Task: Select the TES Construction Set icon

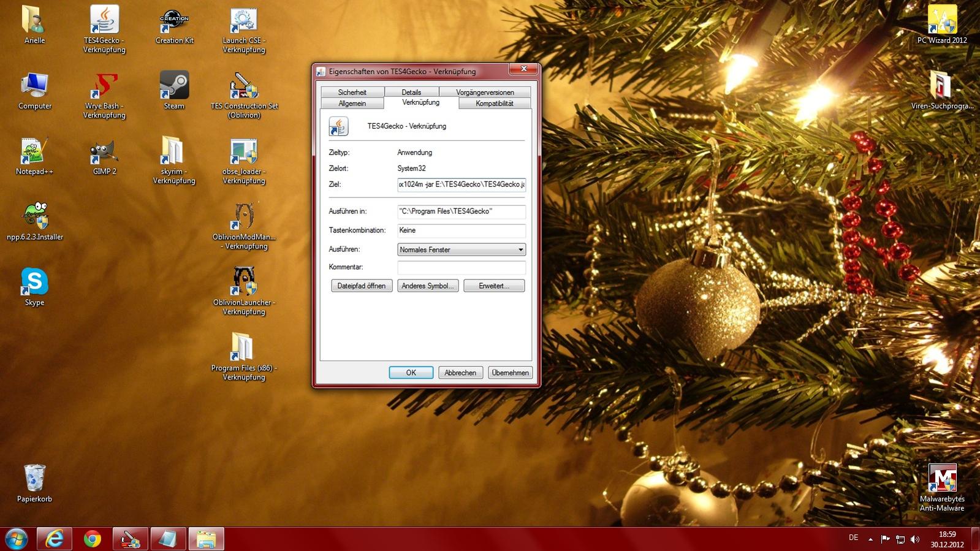Action: point(244,86)
